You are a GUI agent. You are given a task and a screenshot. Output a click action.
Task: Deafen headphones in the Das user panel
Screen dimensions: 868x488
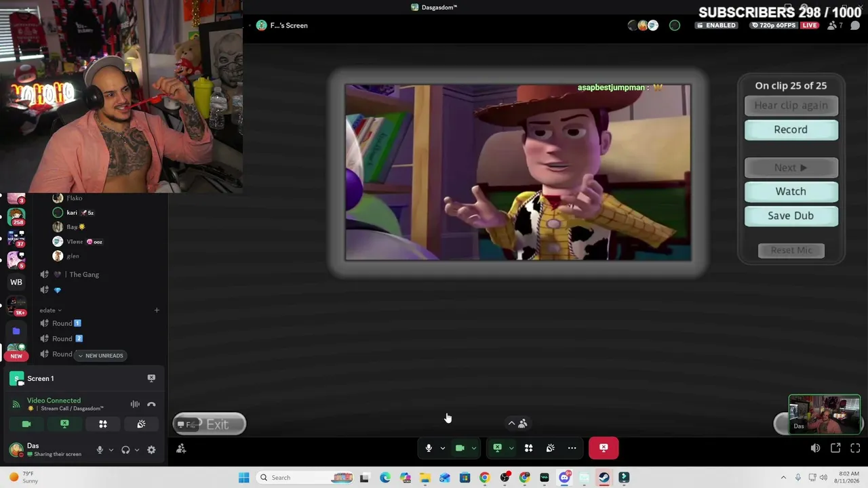[125, 450]
